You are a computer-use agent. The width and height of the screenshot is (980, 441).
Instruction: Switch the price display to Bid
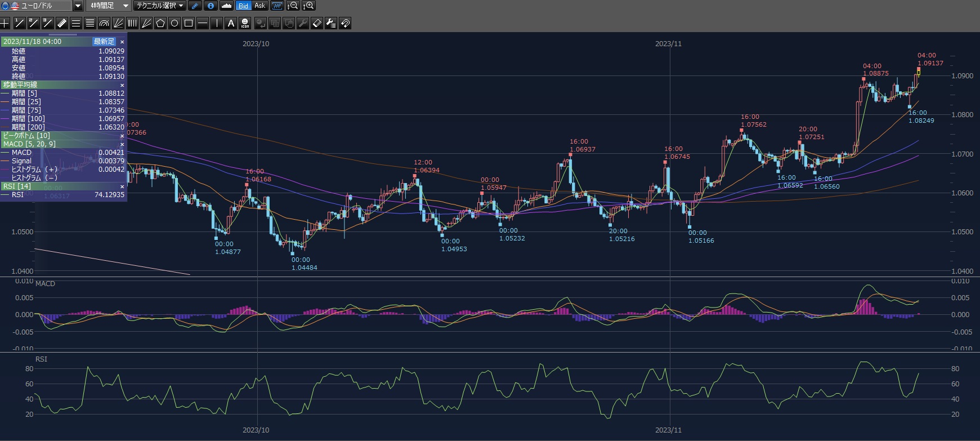[x=243, y=6]
